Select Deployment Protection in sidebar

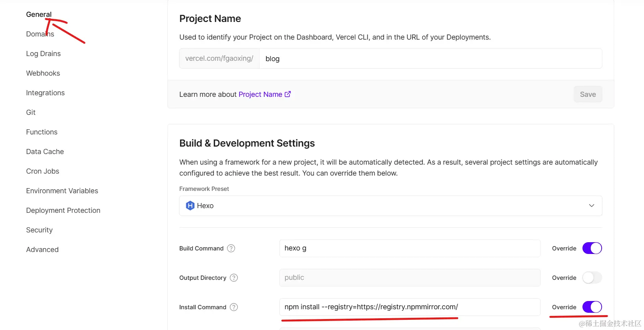pos(63,210)
